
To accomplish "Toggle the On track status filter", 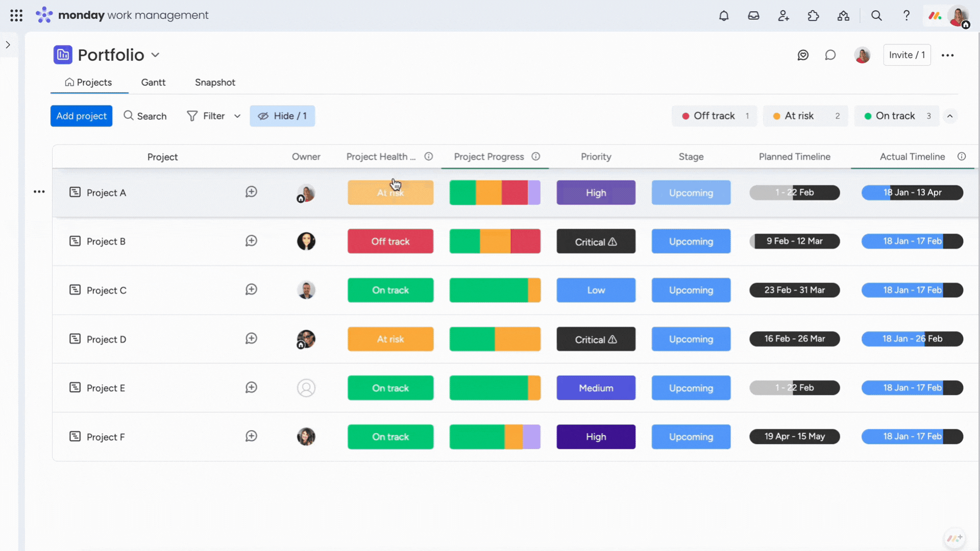I will pos(897,116).
